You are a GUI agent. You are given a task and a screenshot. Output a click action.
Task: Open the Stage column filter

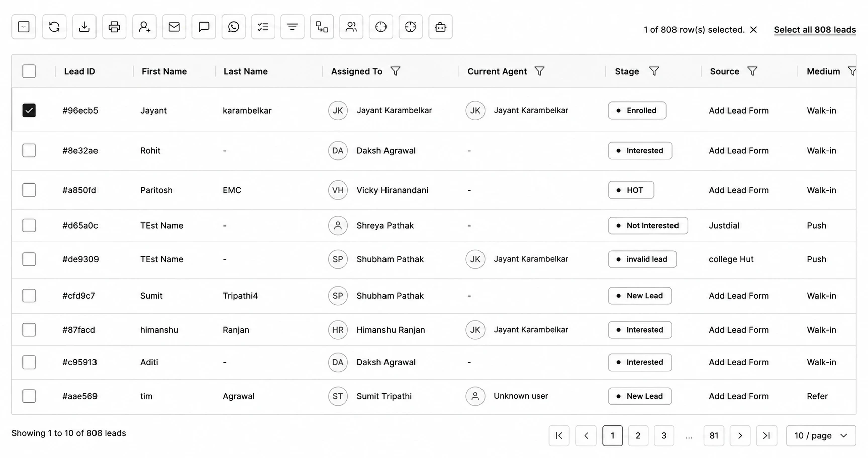pyautogui.click(x=654, y=71)
